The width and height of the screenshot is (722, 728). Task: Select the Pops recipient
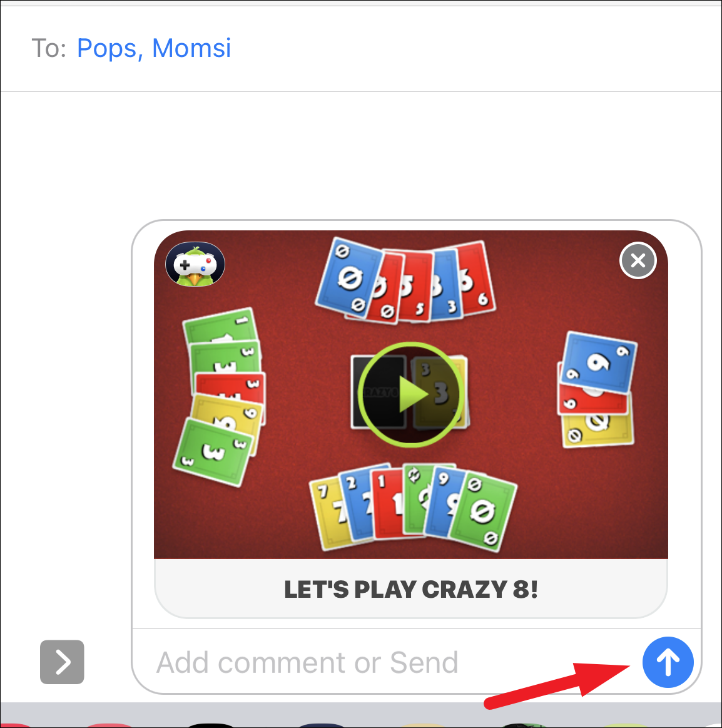coord(107,48)
